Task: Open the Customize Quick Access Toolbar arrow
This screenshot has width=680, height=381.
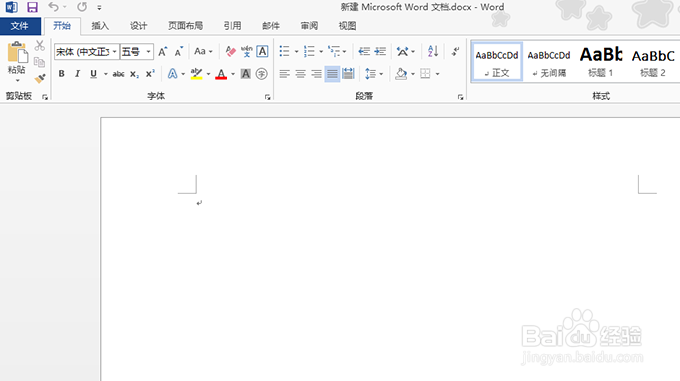Action: (99, 7)
